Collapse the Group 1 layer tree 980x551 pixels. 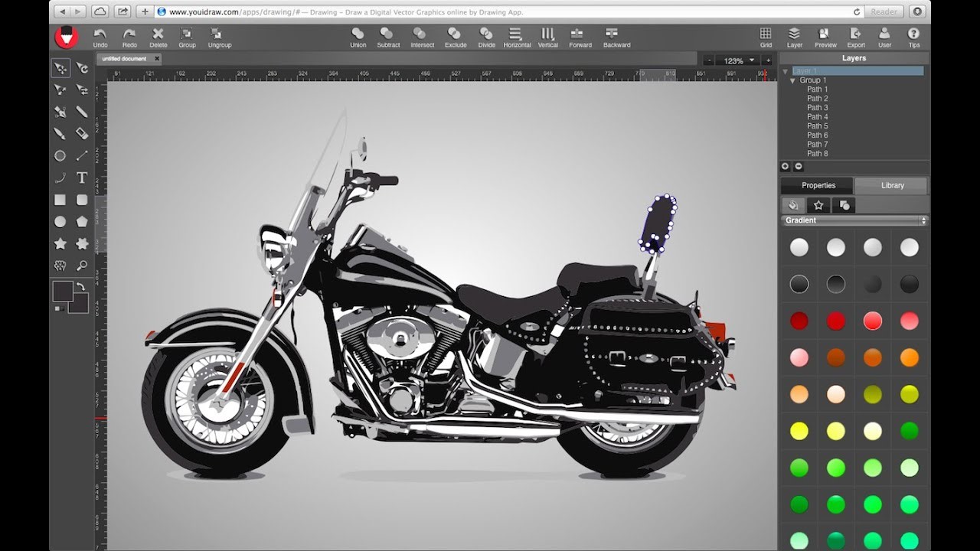(x=792, y=80)
